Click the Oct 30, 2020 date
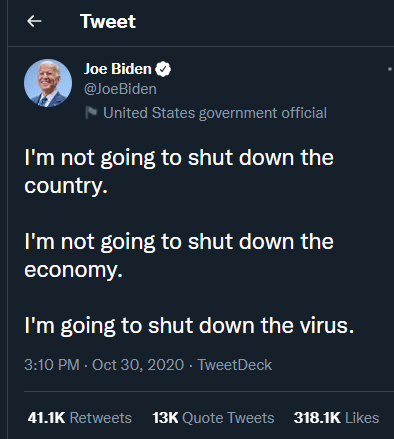 (138, 365)
